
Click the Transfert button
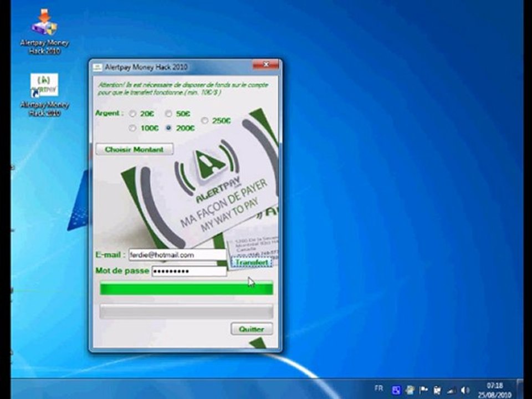click(x=252, y=262)
